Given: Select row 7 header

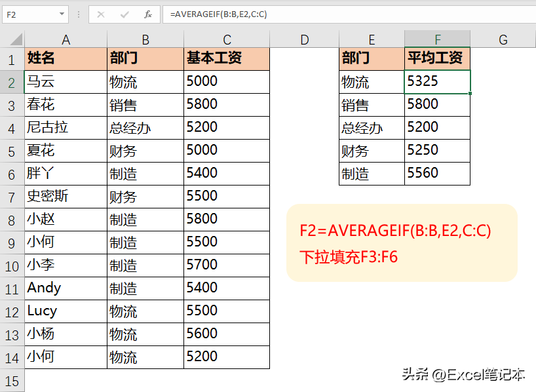Looking at the screenshot, I should (12, 197).
